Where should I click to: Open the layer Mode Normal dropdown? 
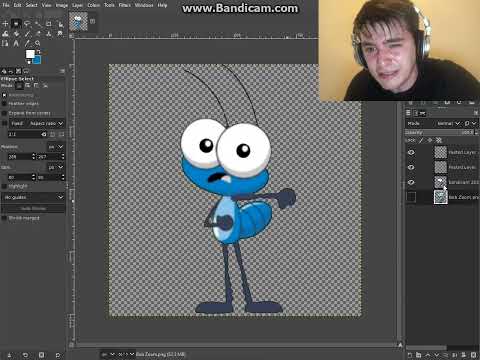449,124
